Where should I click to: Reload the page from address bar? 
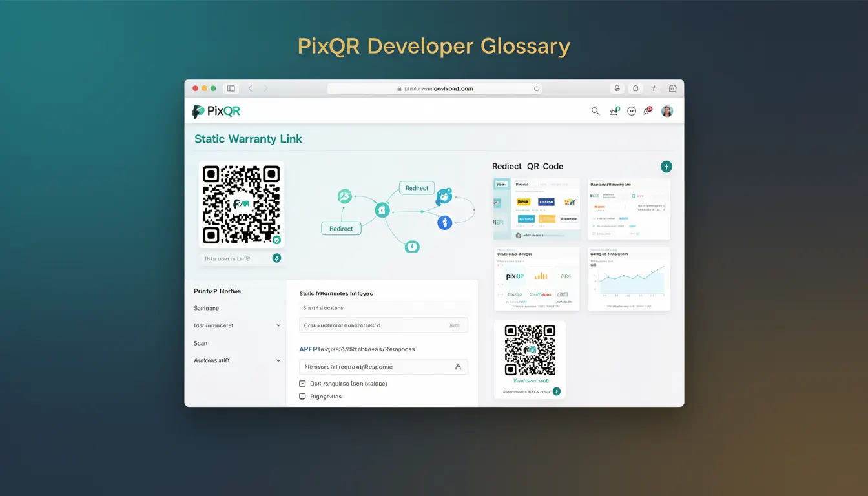tap(536, 88)
